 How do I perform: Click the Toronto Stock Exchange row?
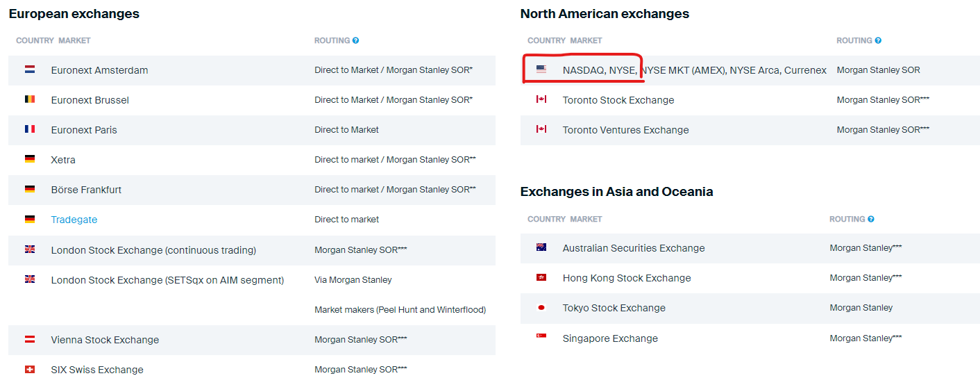pos(618,100)
